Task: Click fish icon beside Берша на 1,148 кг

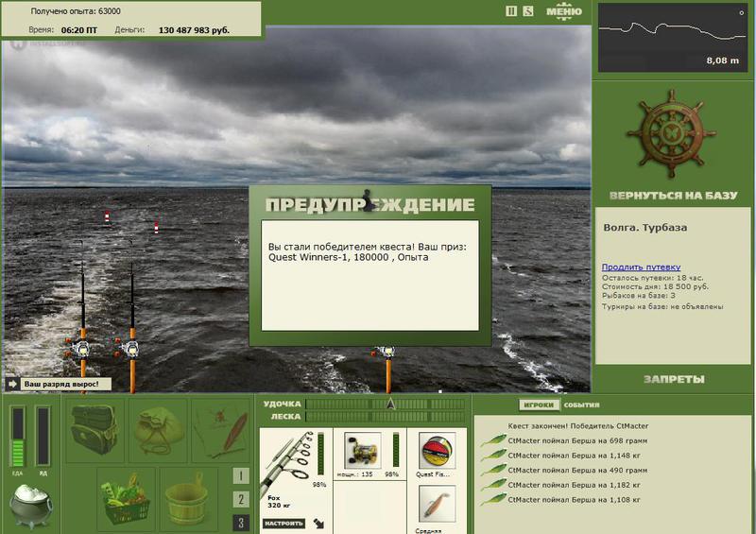Action: click(492, 456)
